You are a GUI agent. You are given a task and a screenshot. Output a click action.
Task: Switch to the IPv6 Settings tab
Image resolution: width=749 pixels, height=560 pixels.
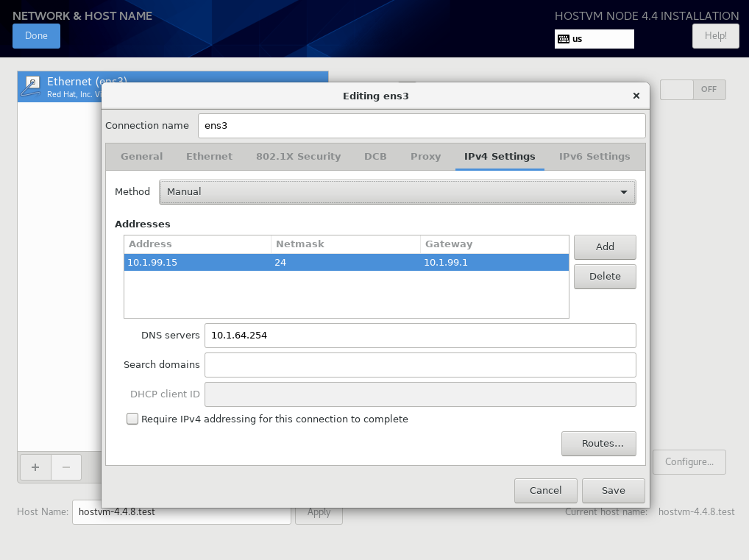coord(594,156)
